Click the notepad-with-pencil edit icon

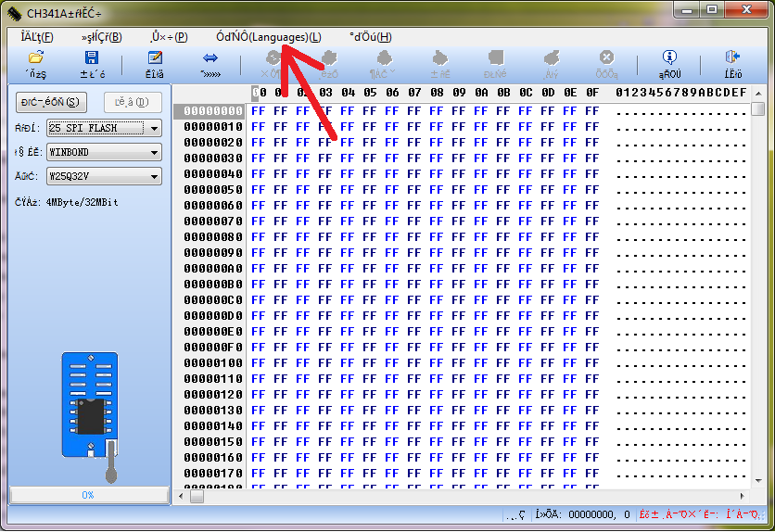[x=155, y=57]
